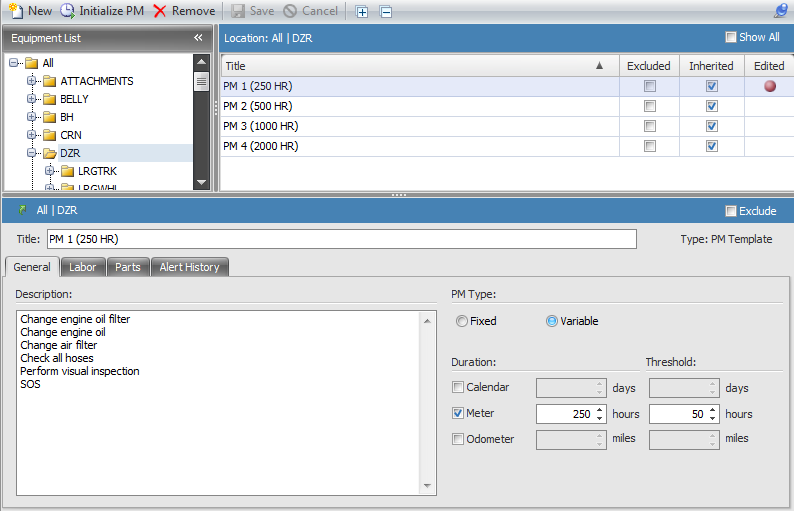Click the horizontal splitter grip between panes

tap(399, 195)
